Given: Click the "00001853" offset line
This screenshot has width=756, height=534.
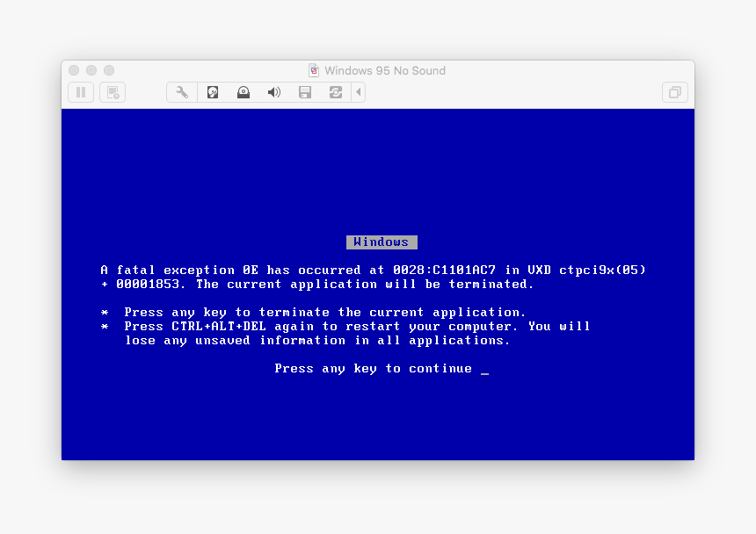Looking at the screenshot, I should click(x=317, y=284).
